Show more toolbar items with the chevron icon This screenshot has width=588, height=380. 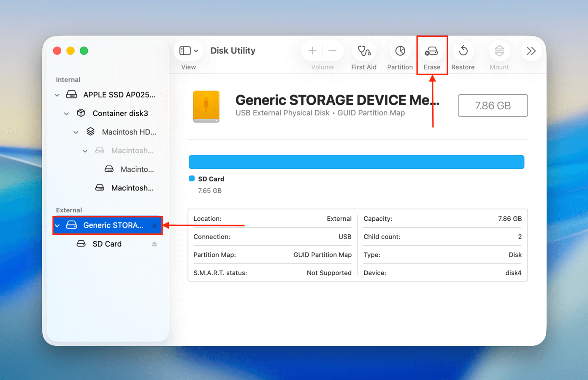(x=531, y=50)
